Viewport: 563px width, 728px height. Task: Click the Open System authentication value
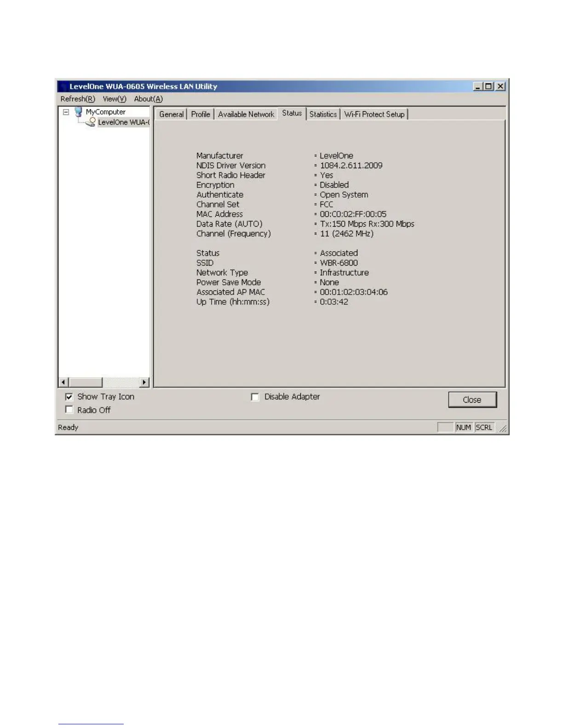(x=344, y=195)
